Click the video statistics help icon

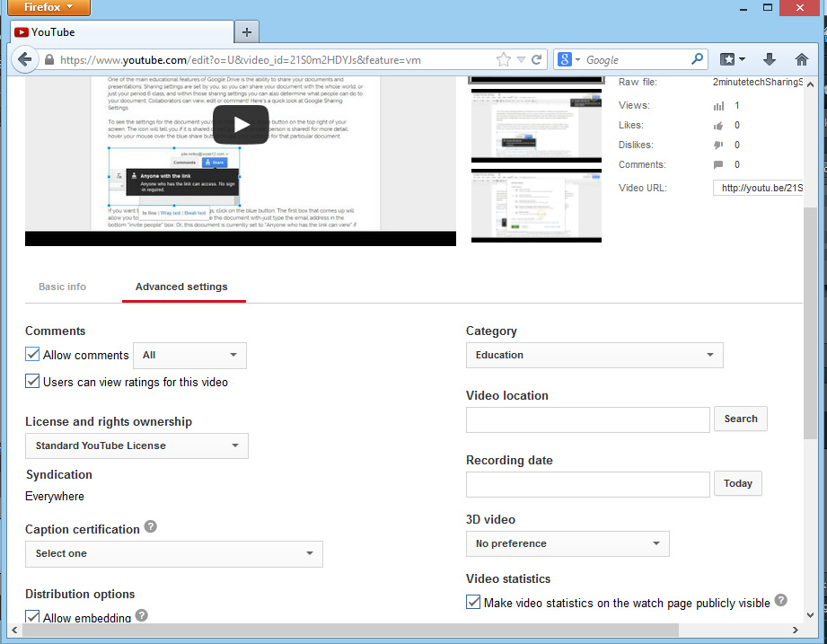(x=781, y=600)
